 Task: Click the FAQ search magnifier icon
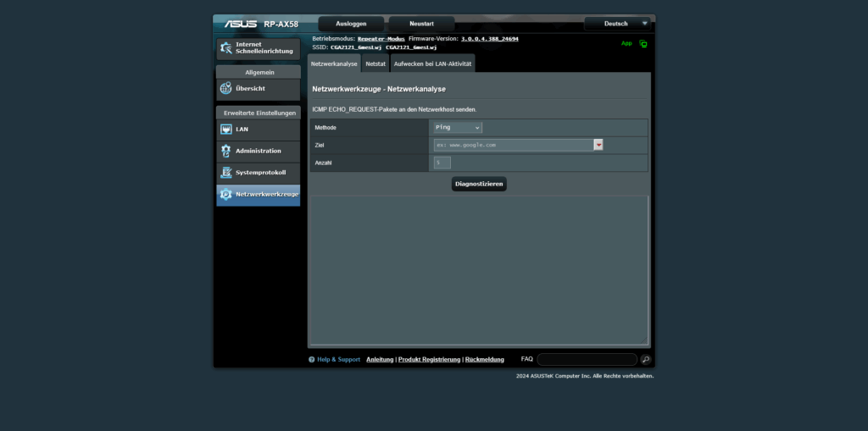click(x=645, y=360)
